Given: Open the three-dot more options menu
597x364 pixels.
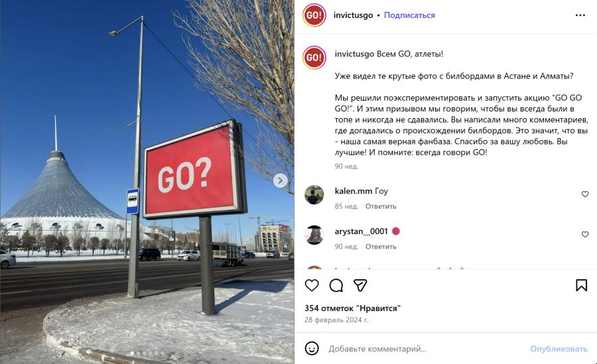Looking at the screenshot, I should pyautogui.click(x=580, y=15).
